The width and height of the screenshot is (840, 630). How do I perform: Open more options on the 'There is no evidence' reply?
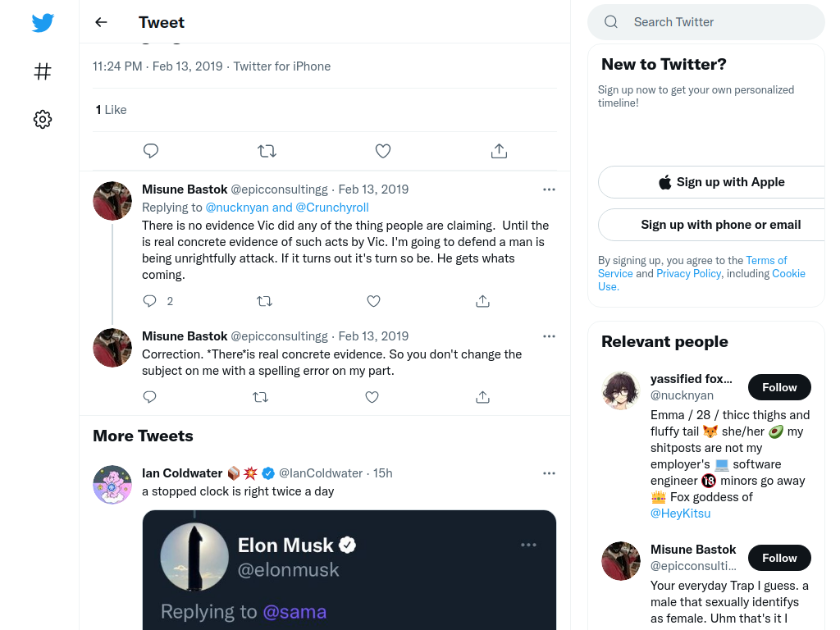(x=549, y=189)
